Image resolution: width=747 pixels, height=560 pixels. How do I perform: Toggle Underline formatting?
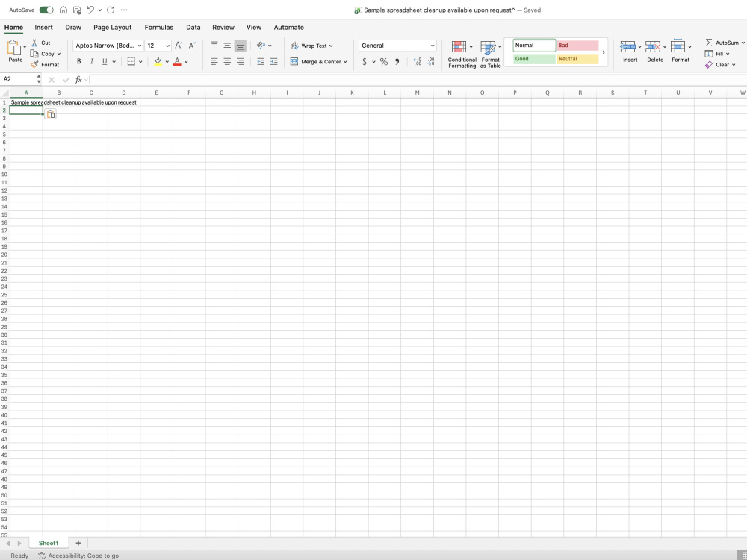(x=105, y=61)
